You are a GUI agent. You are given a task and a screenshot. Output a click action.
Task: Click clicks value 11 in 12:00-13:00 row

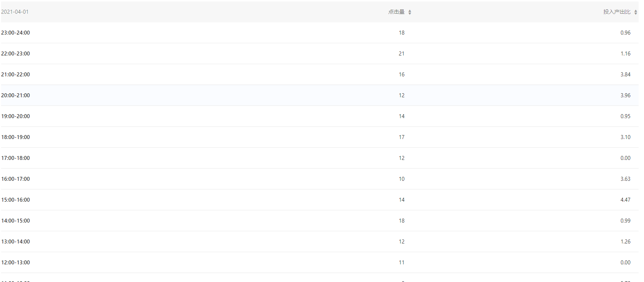401,263
